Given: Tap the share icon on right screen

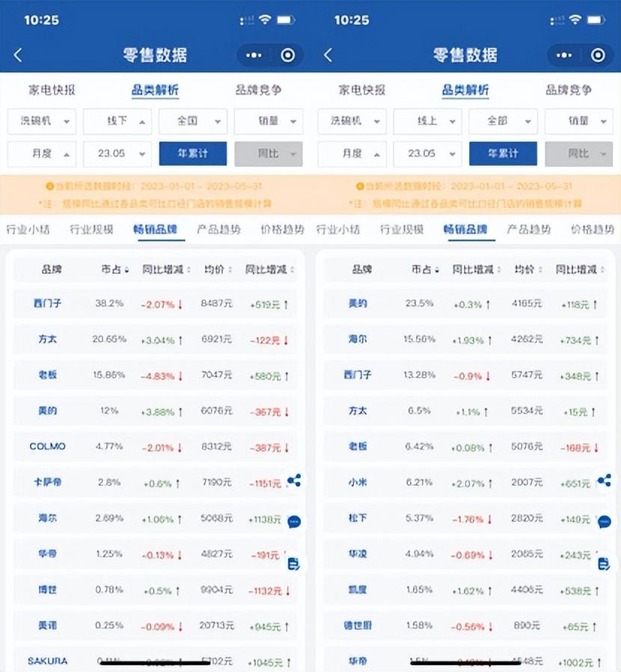Looking at the screenshot, I should point(605,480).
